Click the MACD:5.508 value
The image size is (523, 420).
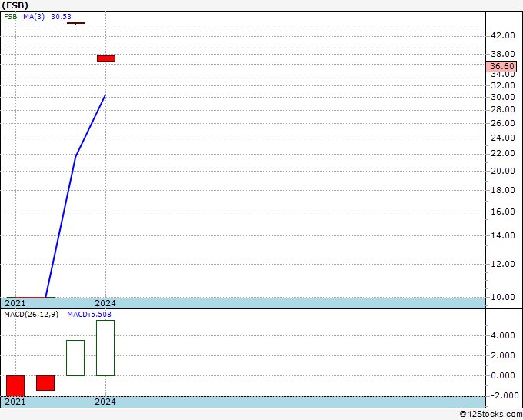(89, 315)
